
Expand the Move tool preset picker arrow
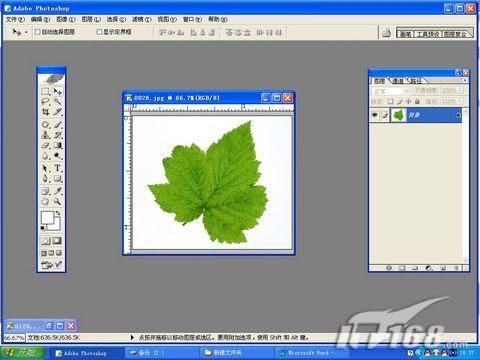26,32
